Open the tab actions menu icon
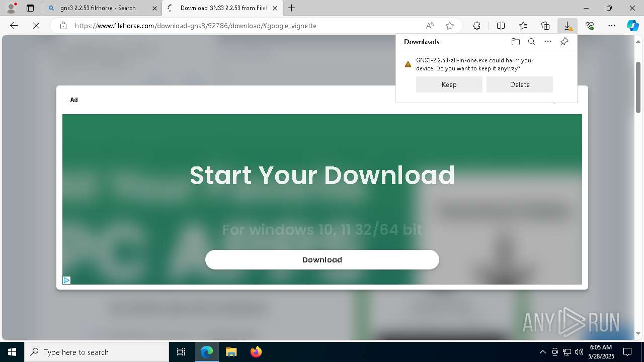This screenshot has height=362, width=644. pos(30,8)
